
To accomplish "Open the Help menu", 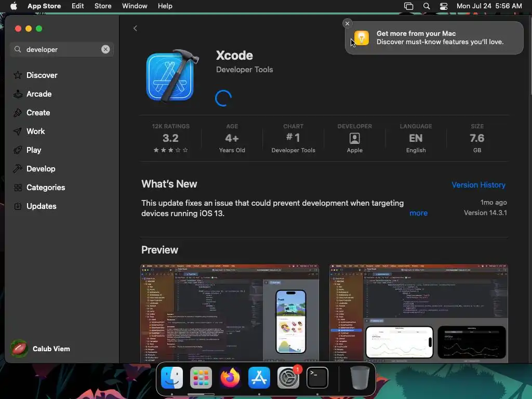I will pyautogui.click(x=165, y=6).
